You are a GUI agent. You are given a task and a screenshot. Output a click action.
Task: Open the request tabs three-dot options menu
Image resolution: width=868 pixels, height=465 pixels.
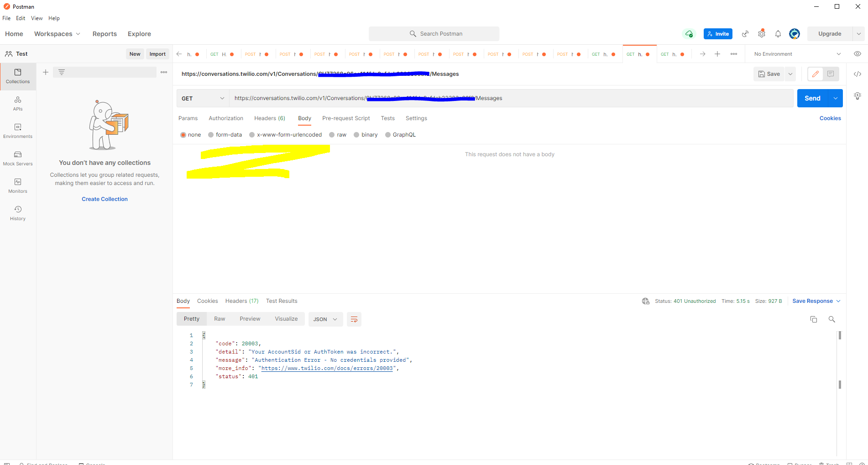pos(734,54)
